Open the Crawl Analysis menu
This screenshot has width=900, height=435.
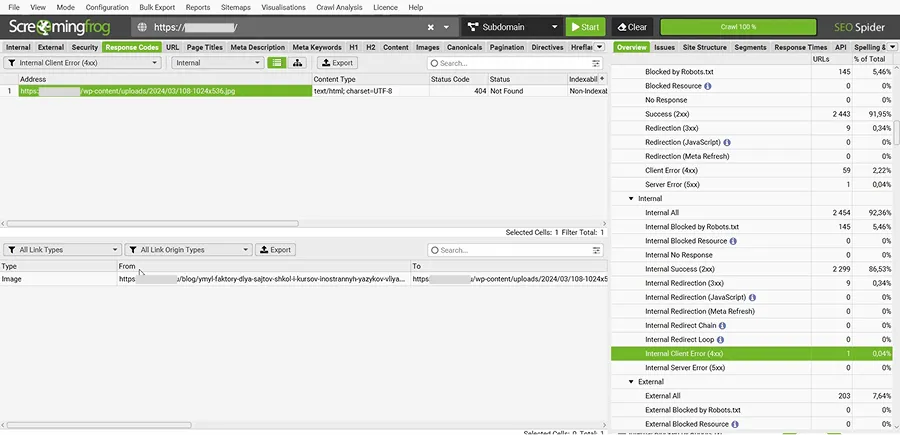(x=339, y=7)
